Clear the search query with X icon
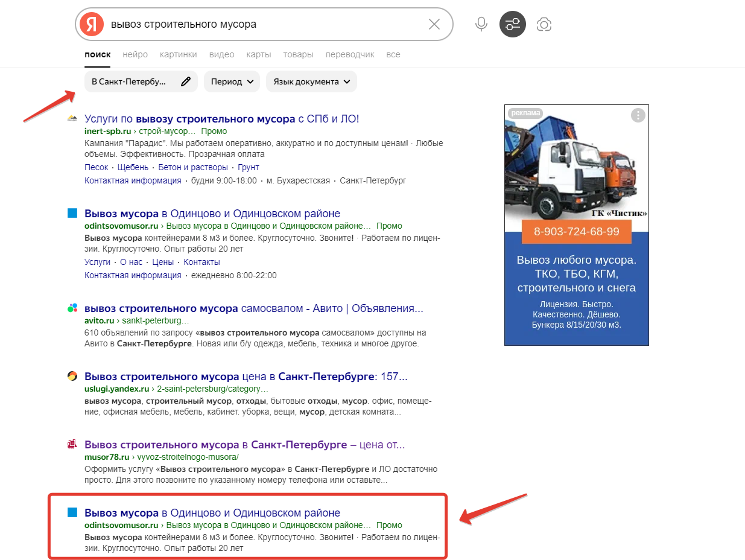This screenshot has height=560, width=745. click(x=434, y=24)
